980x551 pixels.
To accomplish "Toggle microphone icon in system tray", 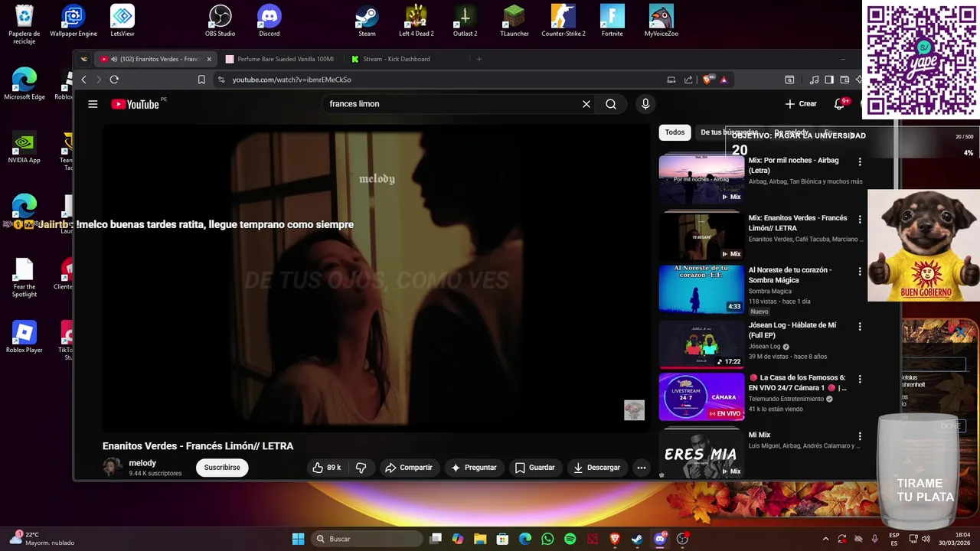I will point(875,539).
